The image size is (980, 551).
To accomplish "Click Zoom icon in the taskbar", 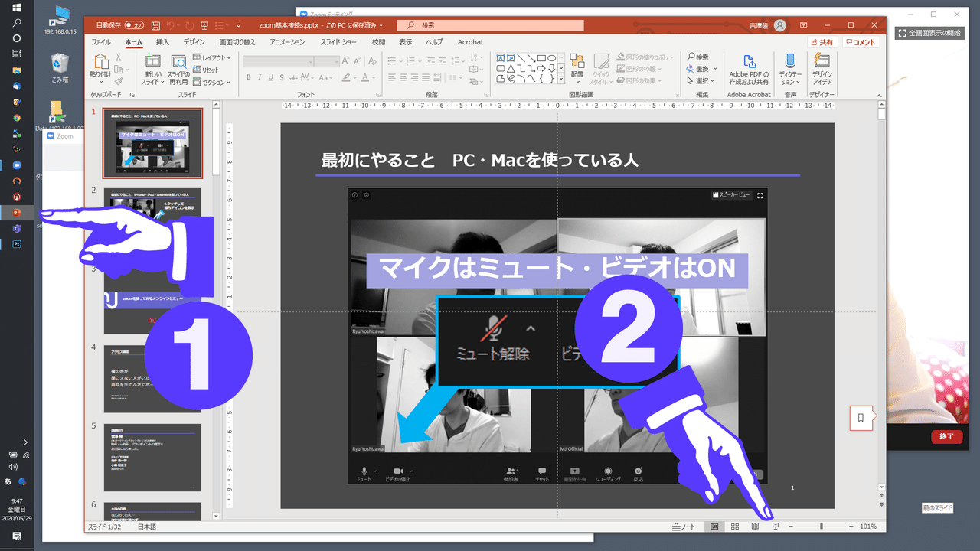I will tap(17, 165).
